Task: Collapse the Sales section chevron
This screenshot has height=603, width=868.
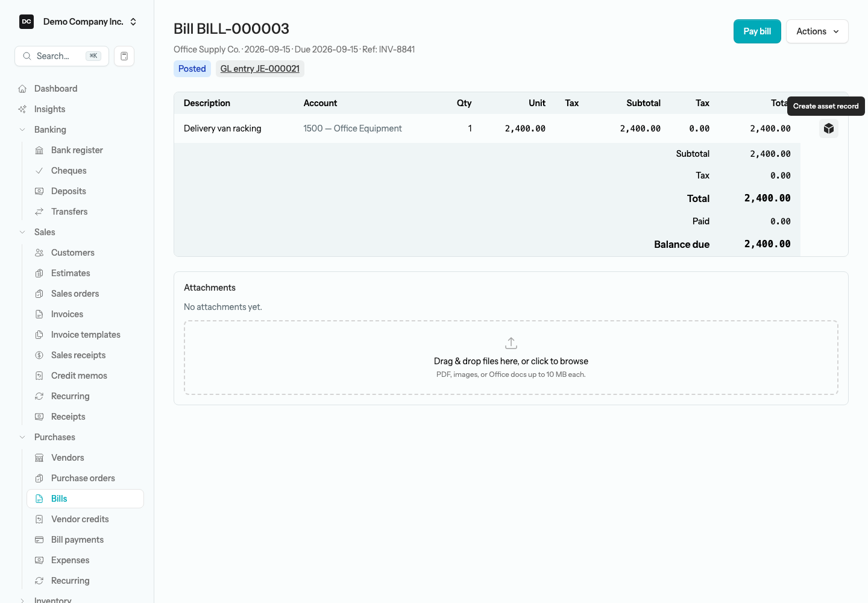Action: coord(22,232)
